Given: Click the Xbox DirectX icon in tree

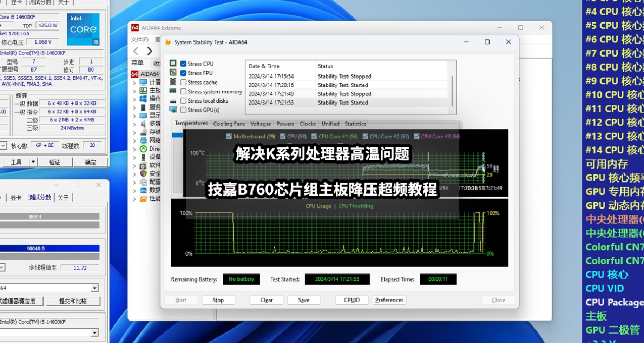Looking at the screenshot, I should click(x=143, y=149).
